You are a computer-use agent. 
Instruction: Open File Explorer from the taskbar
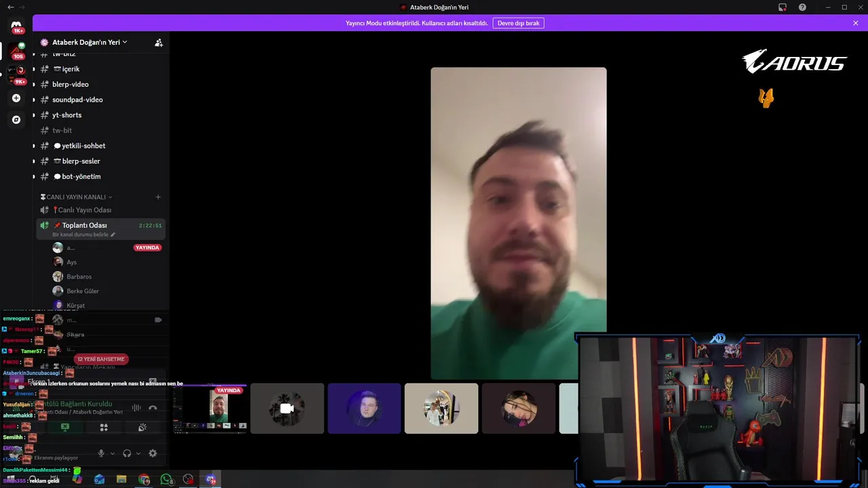tap(121, 479)
